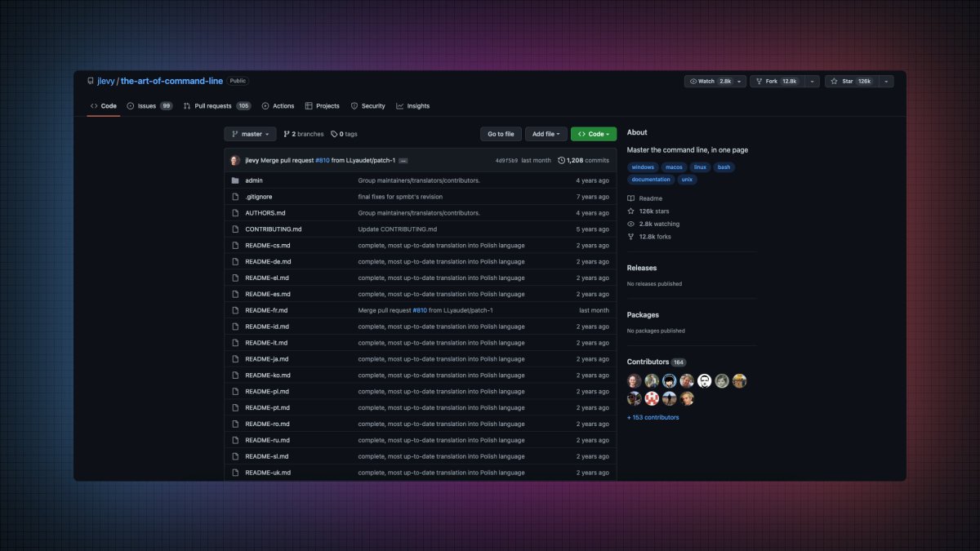Open the Security tab shield icon

click(x=354, y=105)
